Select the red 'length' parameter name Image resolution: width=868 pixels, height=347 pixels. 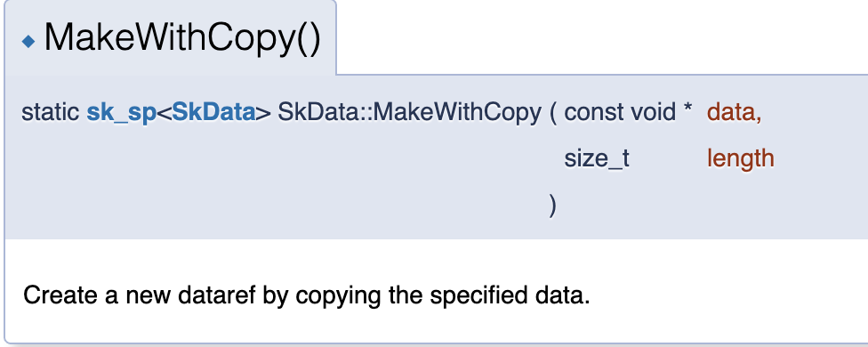(x=741, y=159)
